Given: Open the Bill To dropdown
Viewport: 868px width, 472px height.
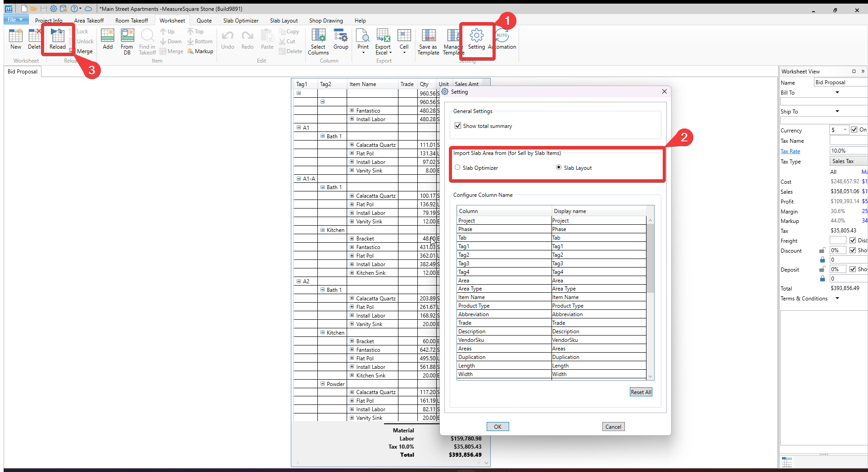Looking at the screenshot, I should click(x=837, y=92).
